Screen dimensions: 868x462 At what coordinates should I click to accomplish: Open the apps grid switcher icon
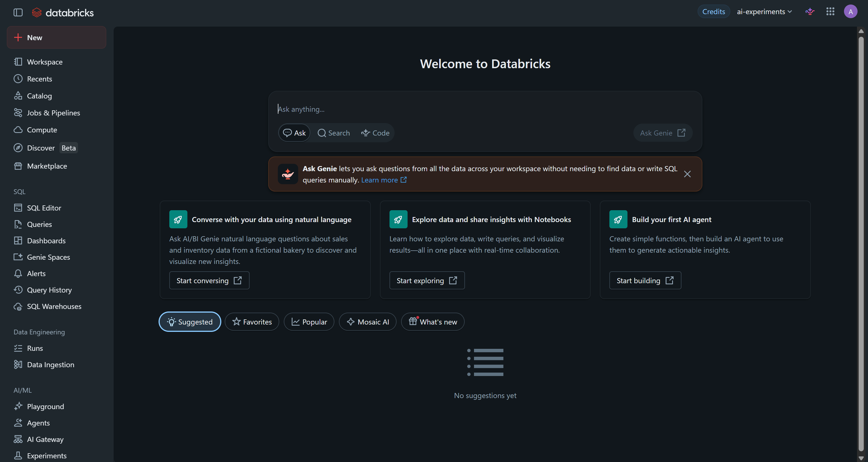tap(830, 12)
